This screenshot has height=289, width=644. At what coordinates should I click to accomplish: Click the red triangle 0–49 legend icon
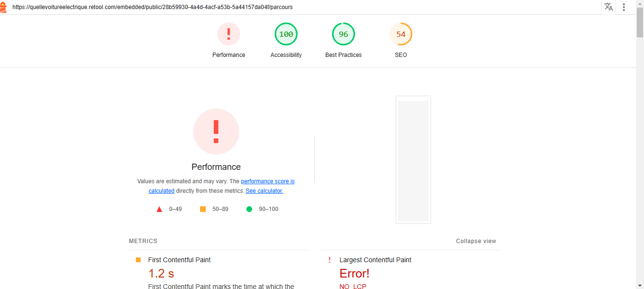159,209
